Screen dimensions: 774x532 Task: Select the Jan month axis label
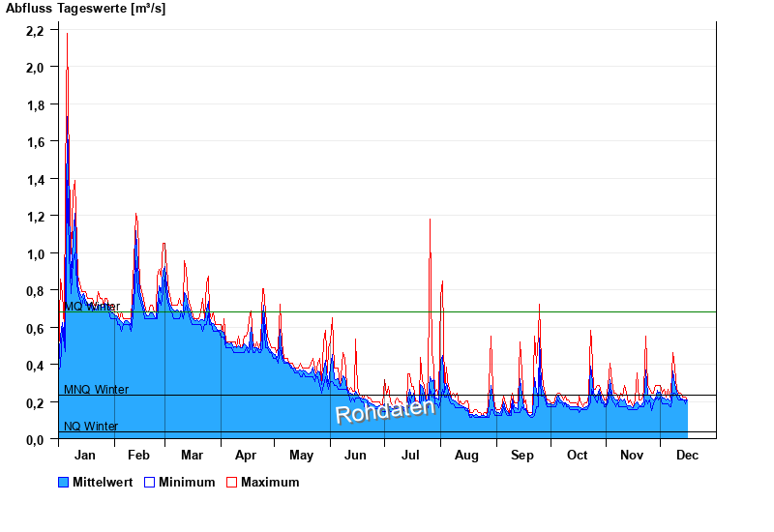coord(85,455)
